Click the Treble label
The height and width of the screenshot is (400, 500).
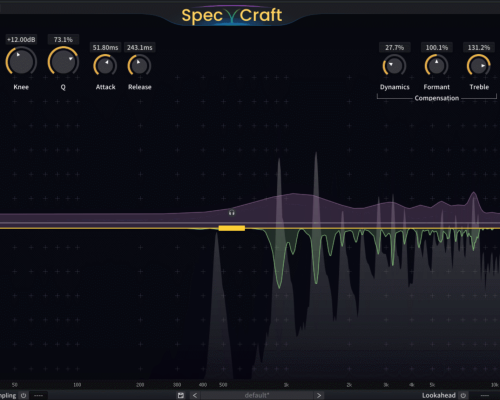click(x=479, y=87)
